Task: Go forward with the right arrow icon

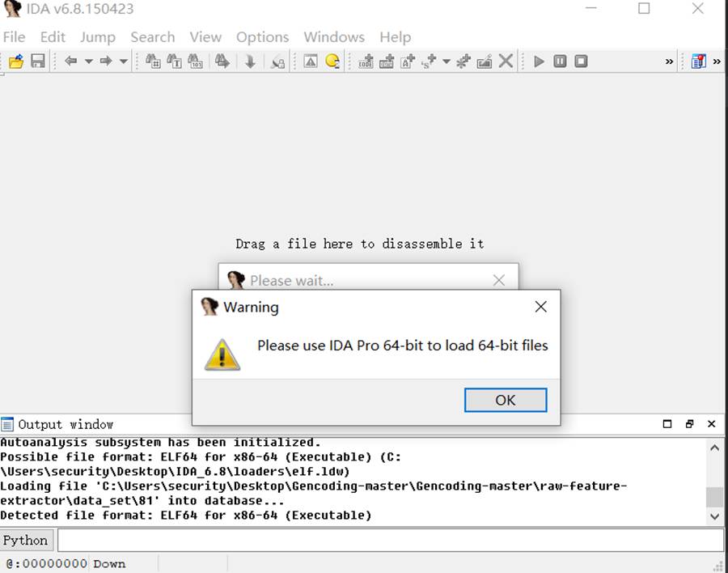Action: tap(106, 61)
